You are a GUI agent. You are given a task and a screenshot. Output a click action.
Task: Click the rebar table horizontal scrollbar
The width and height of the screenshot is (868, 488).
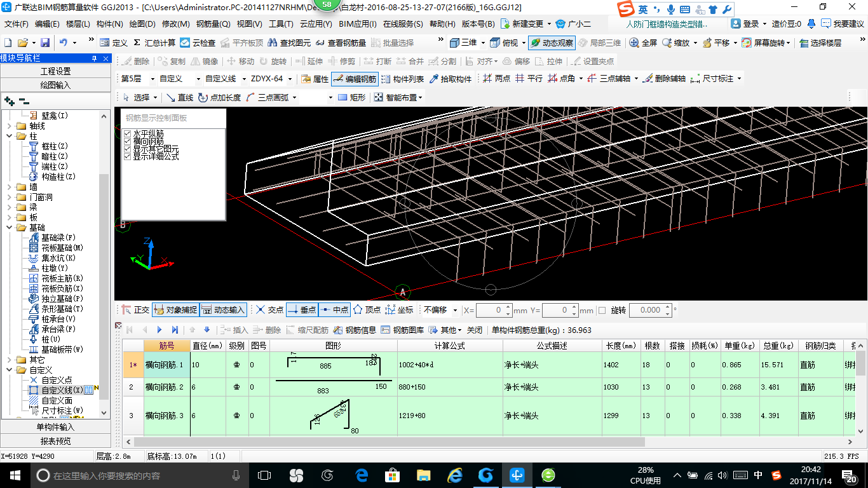pos(389,442)
